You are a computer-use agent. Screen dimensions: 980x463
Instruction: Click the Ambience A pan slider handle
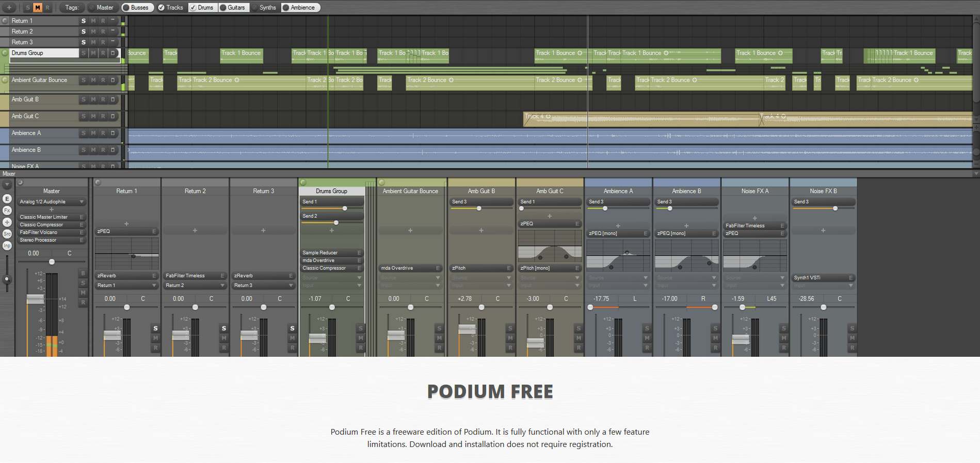click(x=590, y=307)
